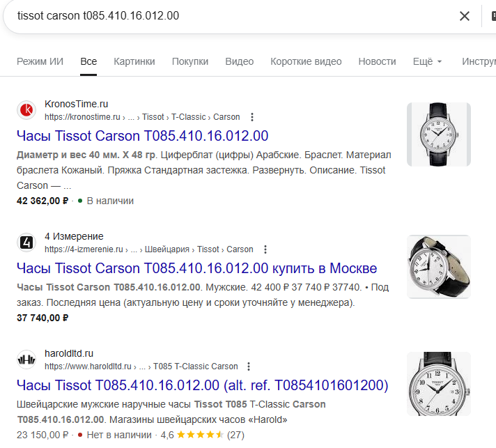The image size is (496, 448).
Task: Switch to the Картинки tab
Action: [134, 61]
